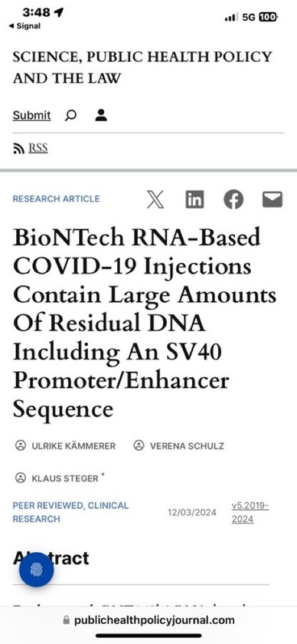Click the RSS feed icon
The height and width of the screenshot is (644, 297).
(18, 149)
